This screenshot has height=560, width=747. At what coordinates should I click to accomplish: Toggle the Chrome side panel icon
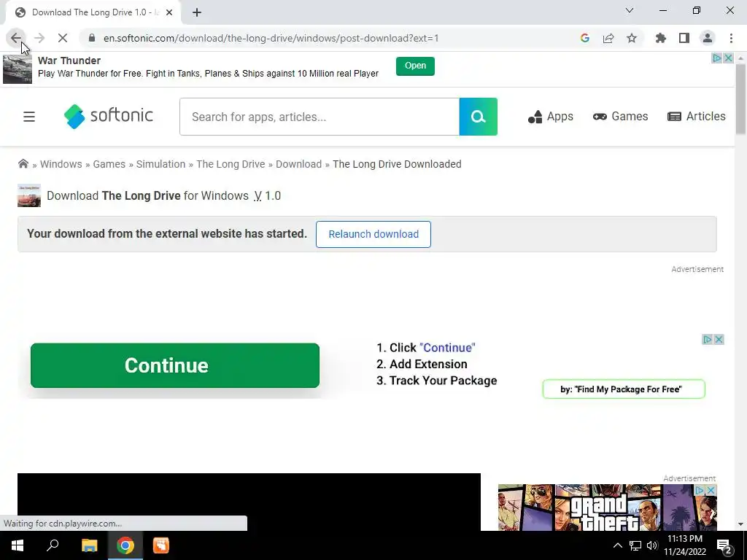pyautogui.click(x=684, y=38)
